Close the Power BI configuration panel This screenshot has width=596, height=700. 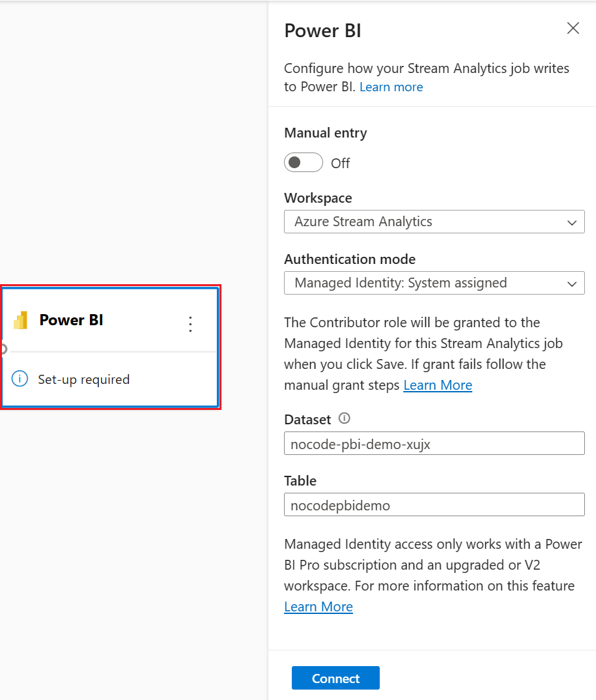pyautogui.click(x=573, y=28)
